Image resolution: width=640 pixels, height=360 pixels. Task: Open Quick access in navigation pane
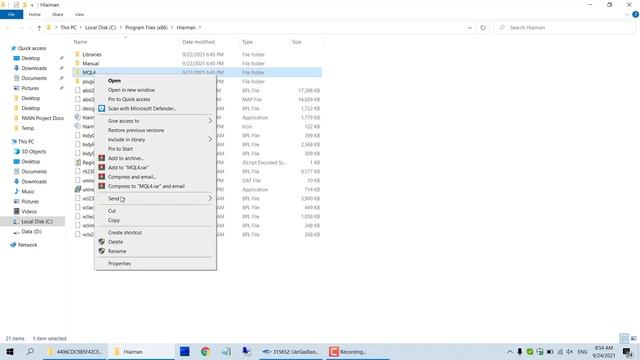(x=32, y=48)
